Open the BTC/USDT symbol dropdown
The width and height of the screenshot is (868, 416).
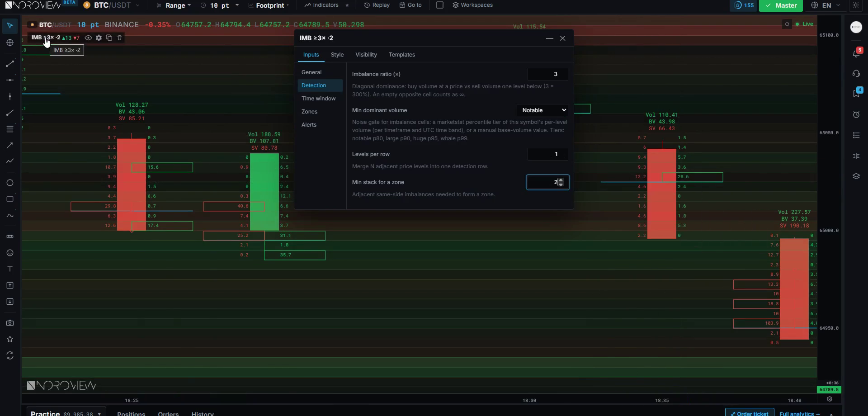(x=112, y=5)
